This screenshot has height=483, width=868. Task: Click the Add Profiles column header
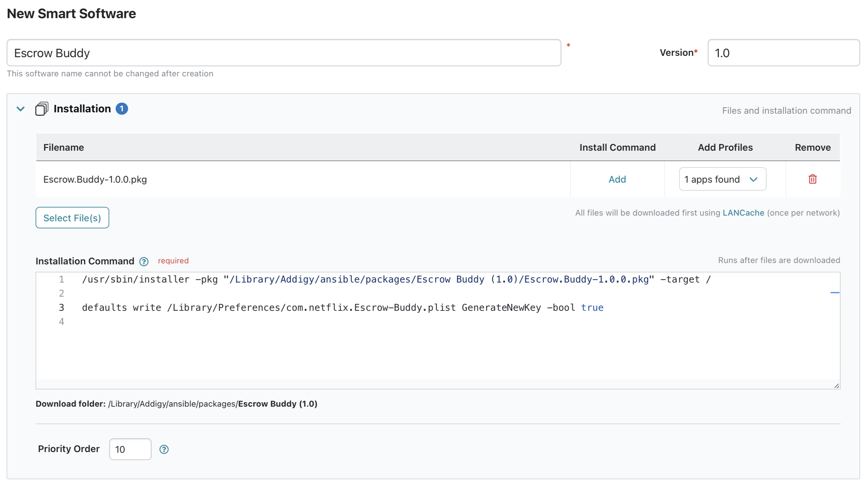pos(725,147)
